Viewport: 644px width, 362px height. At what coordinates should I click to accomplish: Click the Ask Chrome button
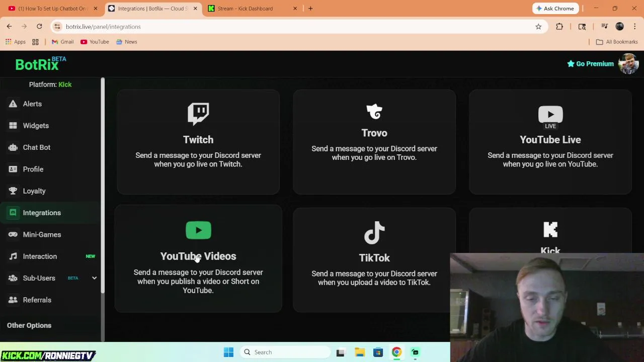(555, 9)
